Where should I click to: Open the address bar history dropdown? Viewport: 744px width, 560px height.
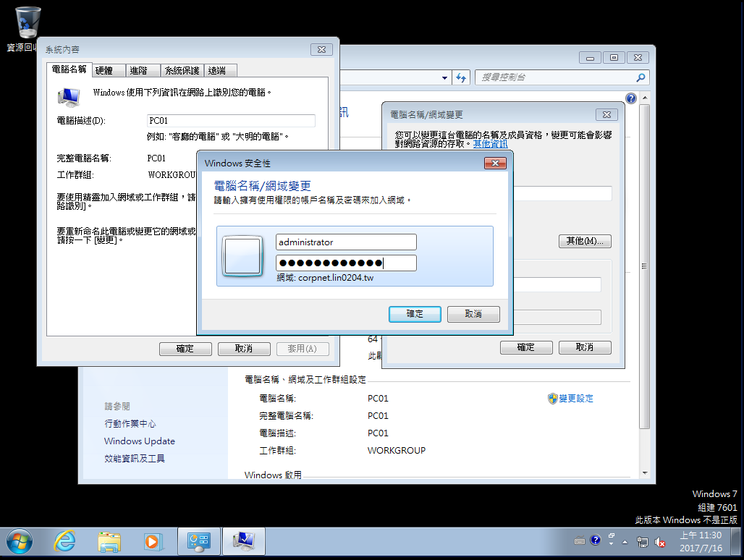click(x=444, y=77)
